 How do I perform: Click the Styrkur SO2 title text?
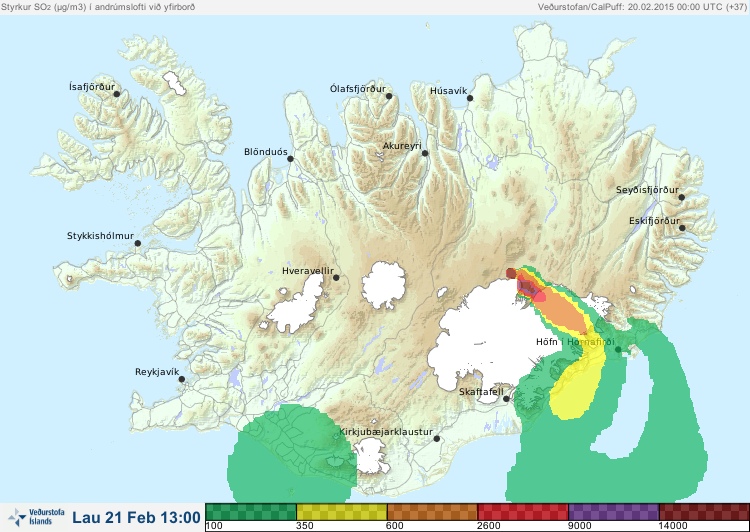tap(98, 7)
